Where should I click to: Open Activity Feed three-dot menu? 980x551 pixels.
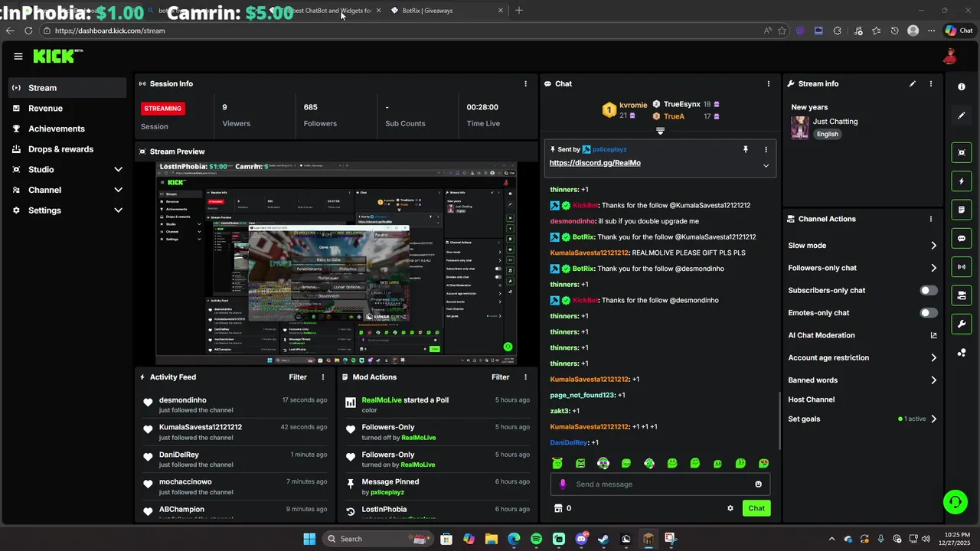coord(323,377)
